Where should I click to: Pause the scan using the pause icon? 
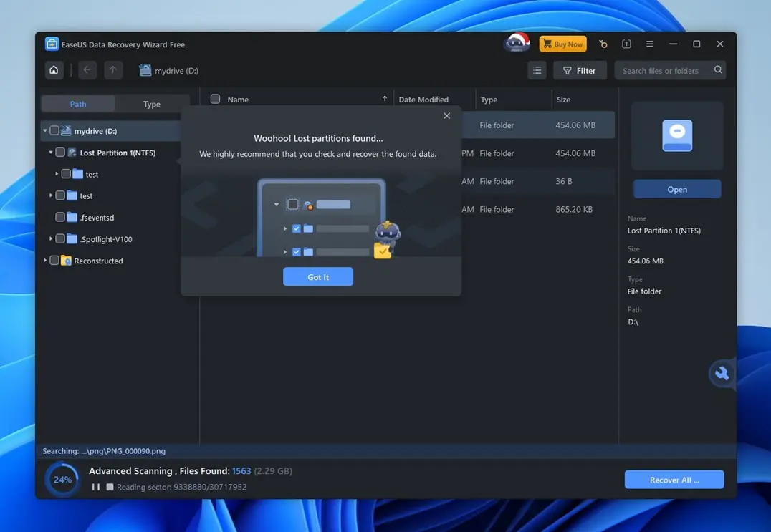click(x=96, y=486)
